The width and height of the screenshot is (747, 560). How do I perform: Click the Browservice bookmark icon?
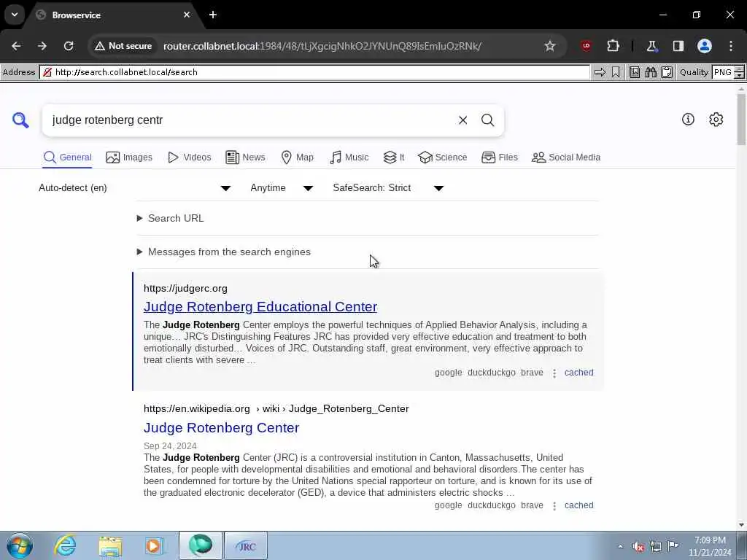(x=616, y=72)
